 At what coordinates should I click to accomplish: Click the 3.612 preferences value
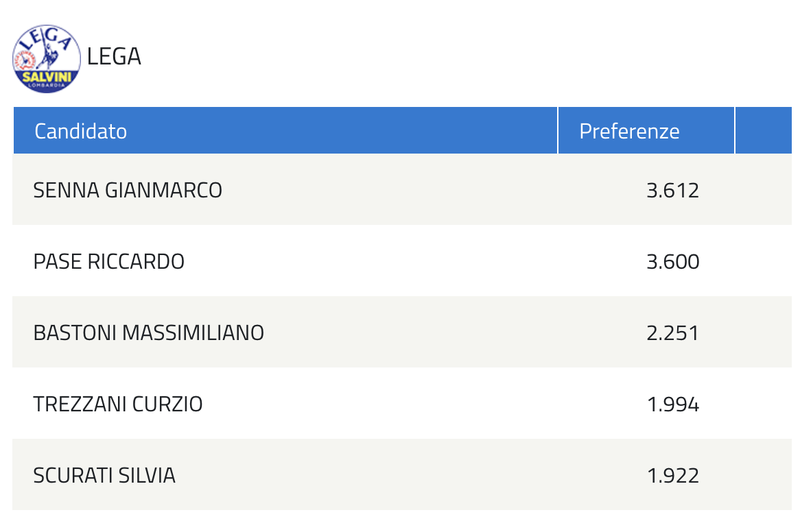[x=672, y=190]
